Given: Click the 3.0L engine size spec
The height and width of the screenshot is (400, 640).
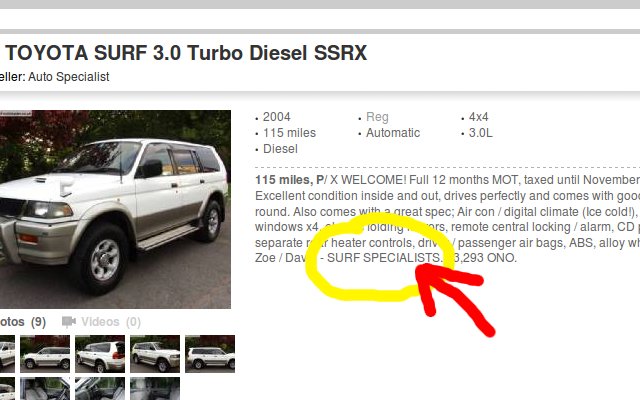Looking at the screenshot, I should pyautogui.click(x=480, y=133).
